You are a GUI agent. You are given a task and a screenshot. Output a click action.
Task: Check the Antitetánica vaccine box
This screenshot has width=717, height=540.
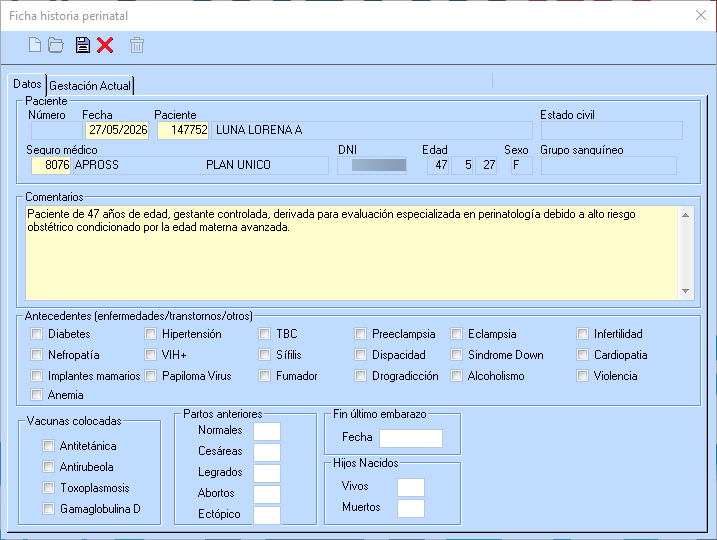[48, 446]
